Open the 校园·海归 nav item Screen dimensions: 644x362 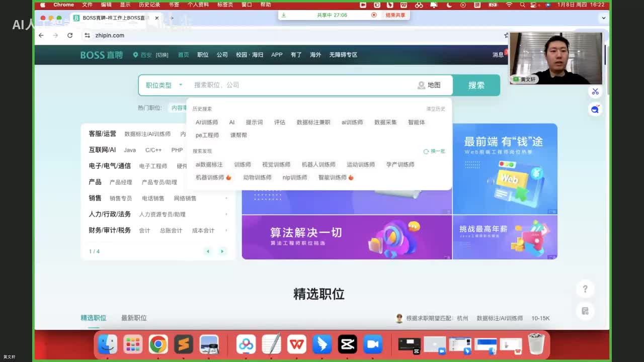pyautogui.click(x=250, y=55)
